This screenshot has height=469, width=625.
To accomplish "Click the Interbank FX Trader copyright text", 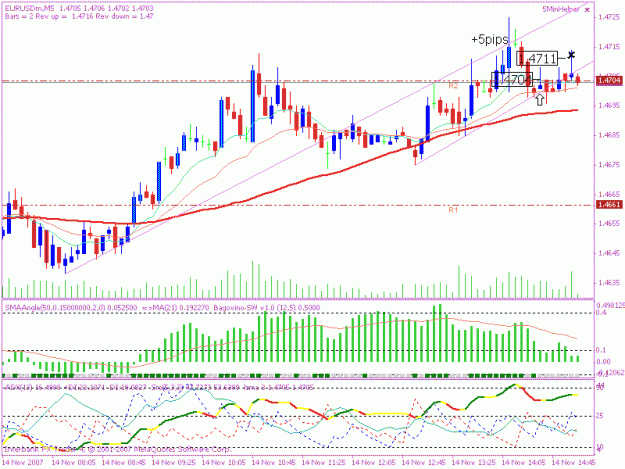I will 118,449.
